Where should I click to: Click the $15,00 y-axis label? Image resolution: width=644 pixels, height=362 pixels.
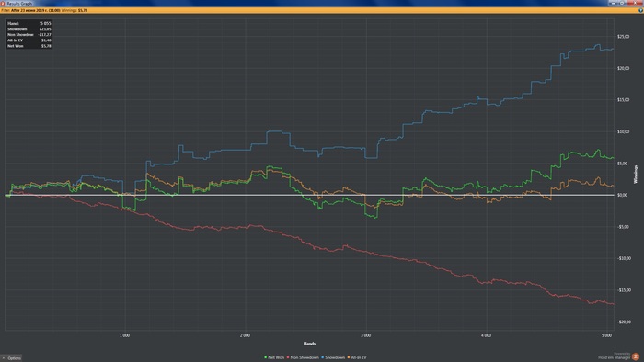click(x=623, y=99)
